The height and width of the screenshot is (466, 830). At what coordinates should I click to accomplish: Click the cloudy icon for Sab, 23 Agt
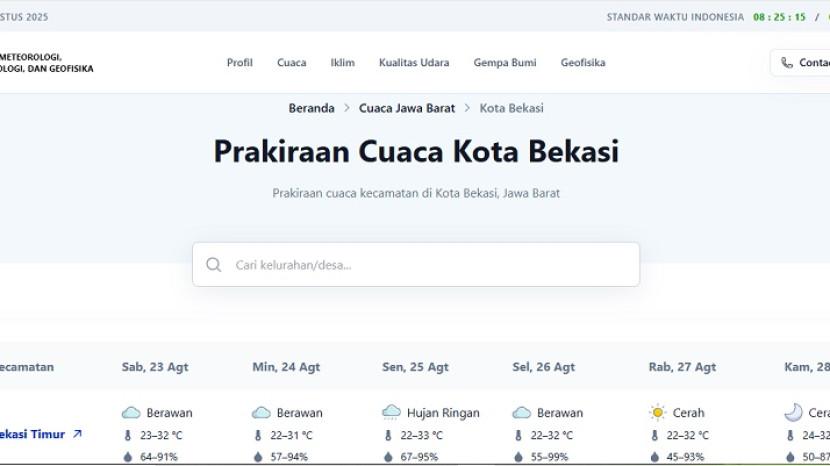(131, 413)
